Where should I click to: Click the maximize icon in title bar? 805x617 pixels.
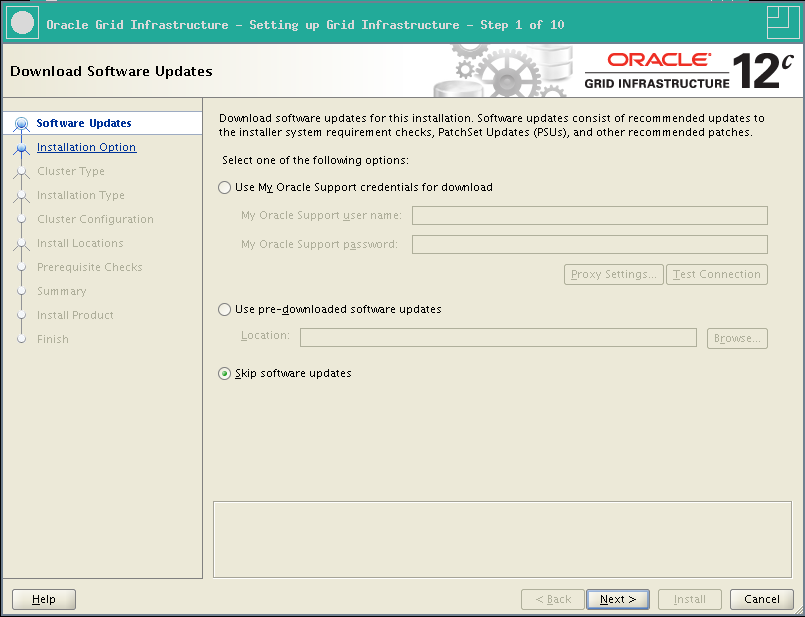[783, 22]
